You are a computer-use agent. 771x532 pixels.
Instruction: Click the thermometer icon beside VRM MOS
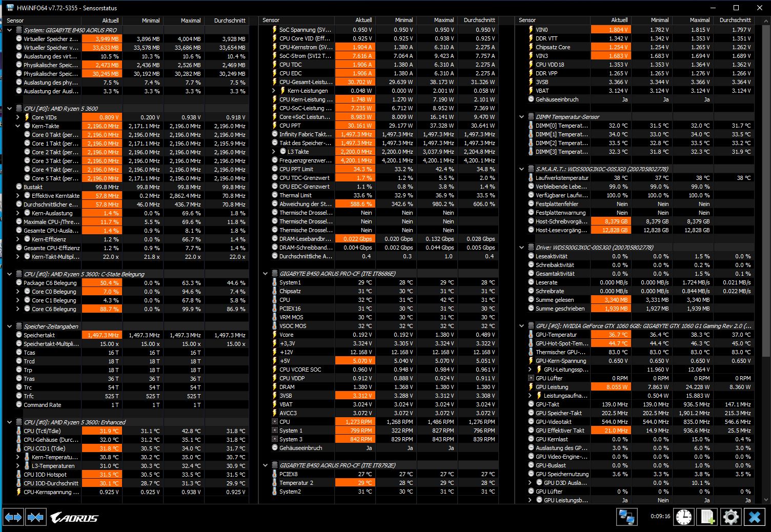point(275,317)
